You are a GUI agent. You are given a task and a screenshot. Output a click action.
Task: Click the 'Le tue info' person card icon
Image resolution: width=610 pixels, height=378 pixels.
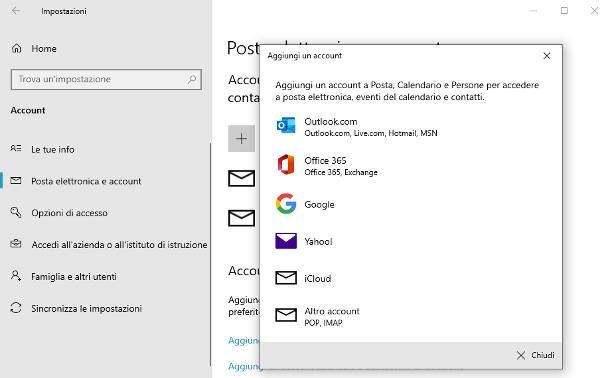pyautogui.click(x=16, y=148)
